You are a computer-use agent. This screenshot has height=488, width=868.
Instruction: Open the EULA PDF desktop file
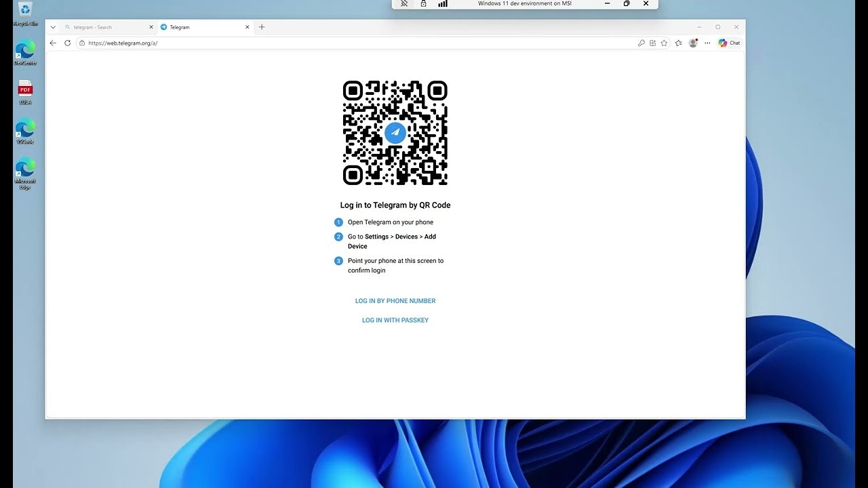pyautogui.click(x=25, y=92)
